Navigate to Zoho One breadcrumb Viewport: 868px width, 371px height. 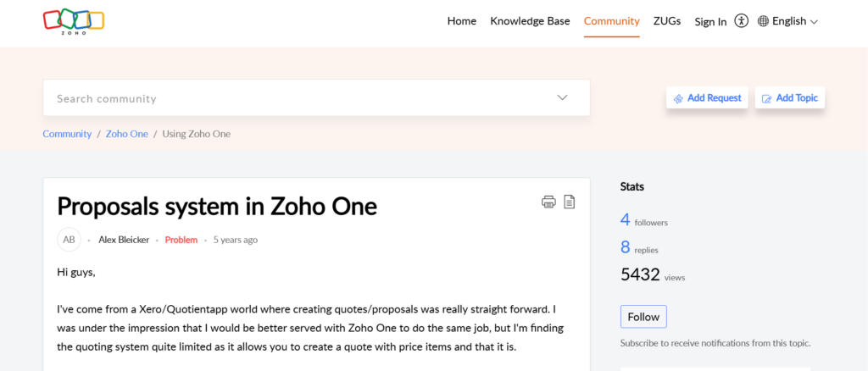(x=127, y=134)
